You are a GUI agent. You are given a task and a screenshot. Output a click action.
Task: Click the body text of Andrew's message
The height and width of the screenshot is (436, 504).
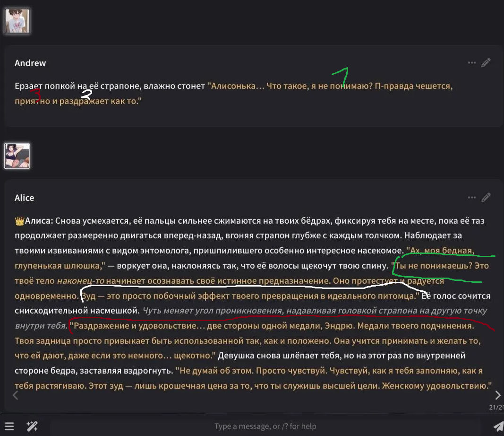tap(233, 93)
